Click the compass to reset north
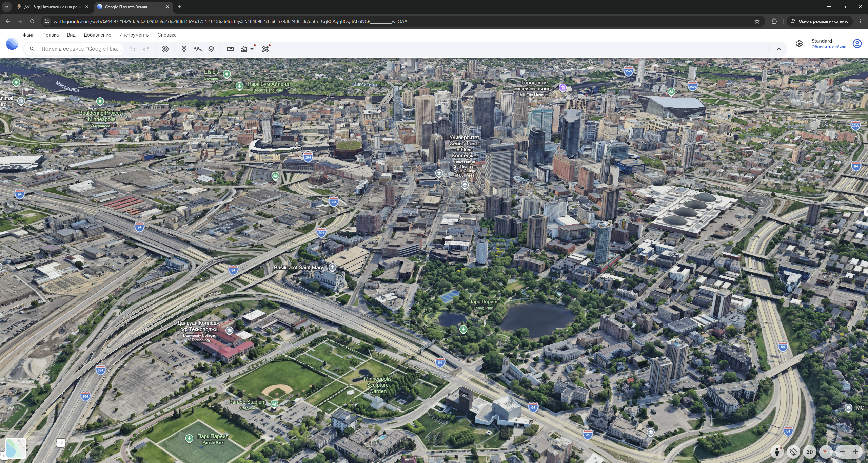Image resolution: width=868 pixels, height=463 pixels. point(826,452)
